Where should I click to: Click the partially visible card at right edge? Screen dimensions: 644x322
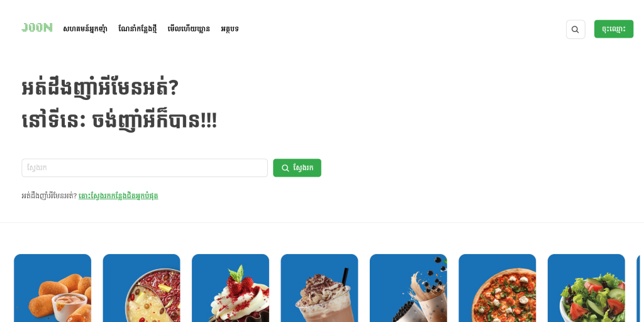[x=640, y=288]
